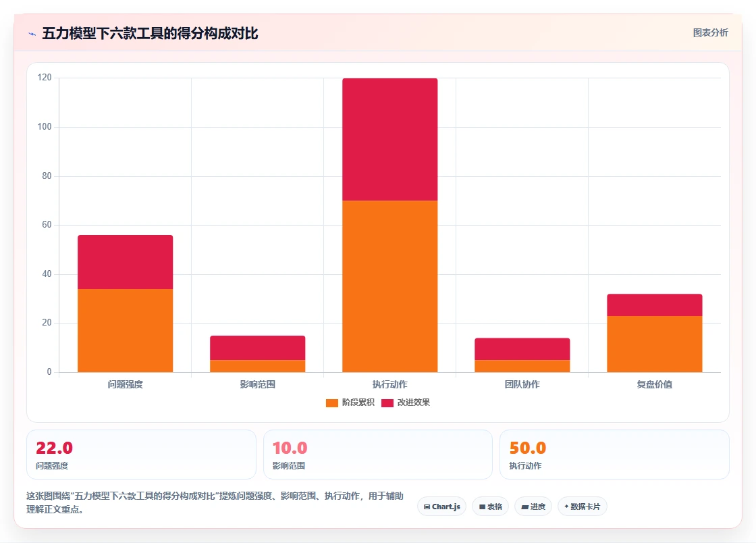Open the 50.0 执行动作 data card
This screenshot has height=543, width=756.
615,455
